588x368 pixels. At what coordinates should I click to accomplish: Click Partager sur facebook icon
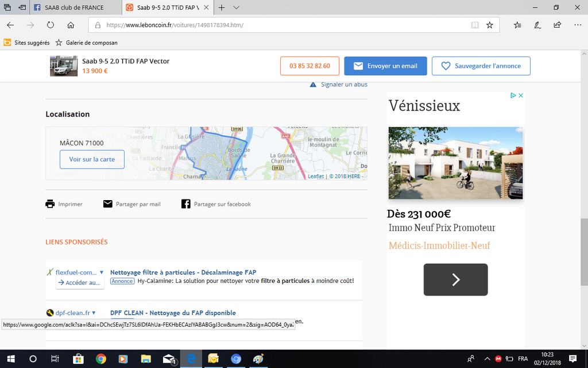(185, 204)
